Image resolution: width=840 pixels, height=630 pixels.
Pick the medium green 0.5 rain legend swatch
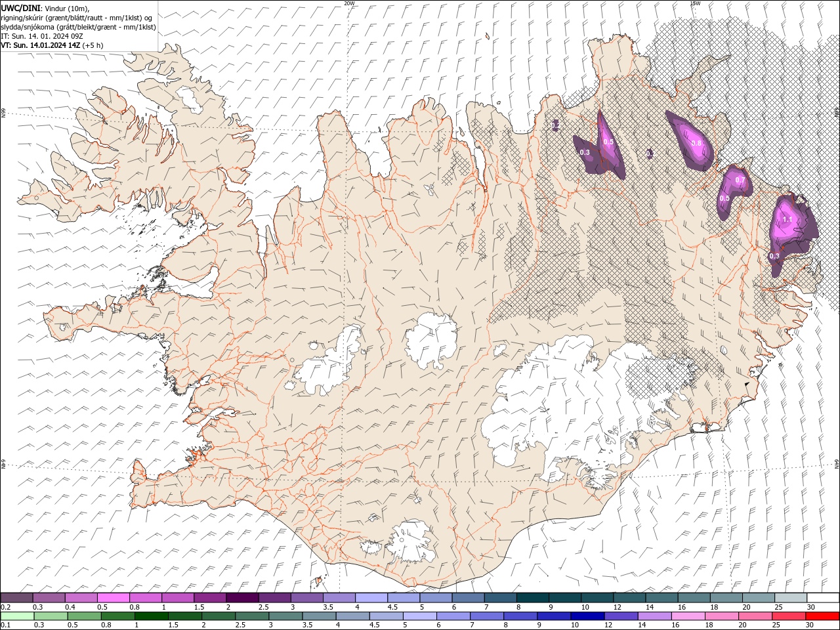click(x=84, y=616)
